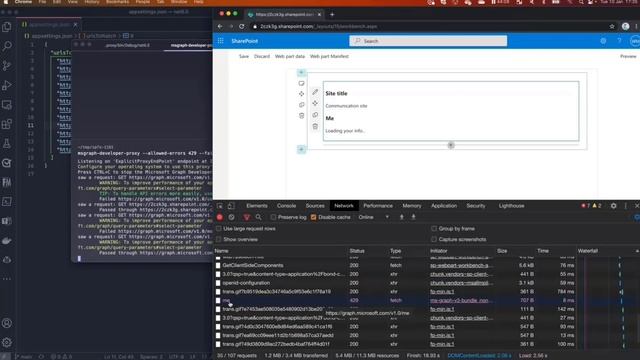Open the network search magnifier
640x360 pixels.
pos(258,217)
